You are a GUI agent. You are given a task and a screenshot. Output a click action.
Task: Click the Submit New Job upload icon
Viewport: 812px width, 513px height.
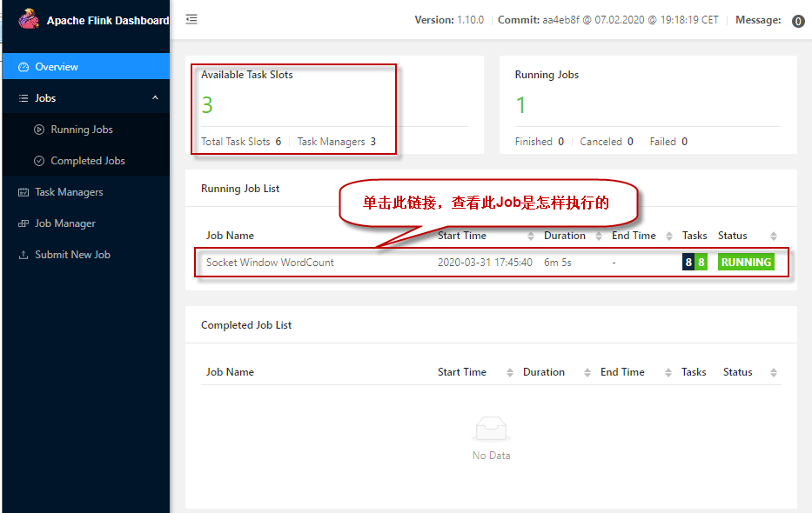tap(23, 255)
